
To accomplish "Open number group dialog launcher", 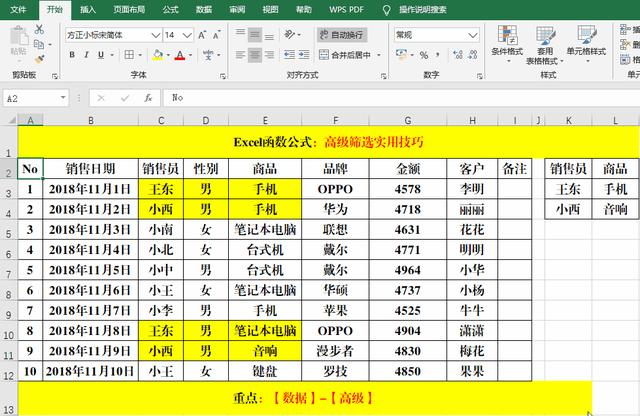I will [x=480, y=76].
